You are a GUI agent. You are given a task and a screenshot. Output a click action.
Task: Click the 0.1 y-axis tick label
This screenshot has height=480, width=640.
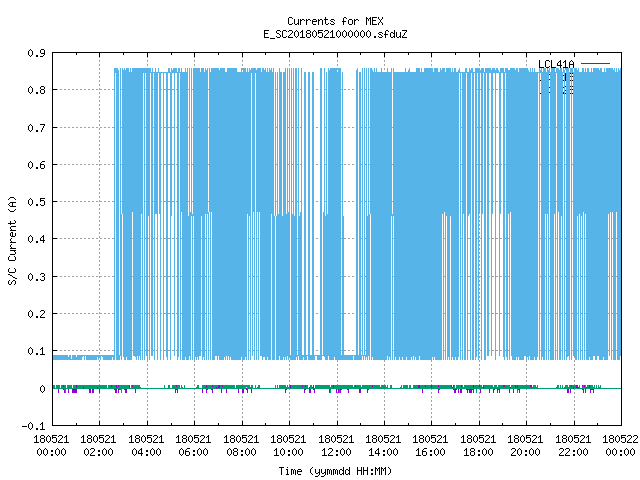coord(36,351)
